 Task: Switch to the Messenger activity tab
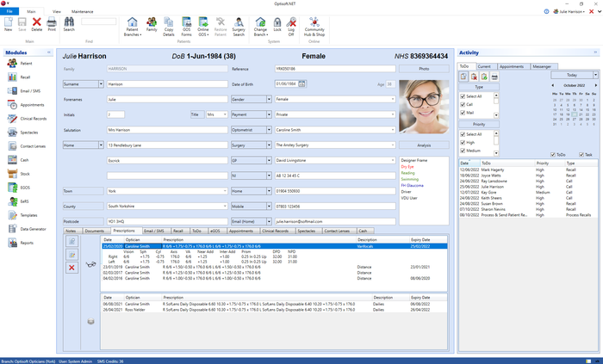[x=542, y=66]
